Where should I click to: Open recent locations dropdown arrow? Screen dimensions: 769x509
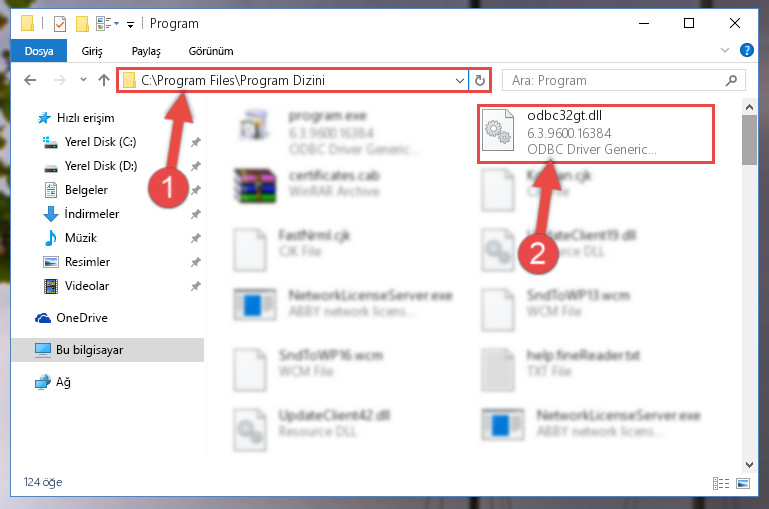83,80
